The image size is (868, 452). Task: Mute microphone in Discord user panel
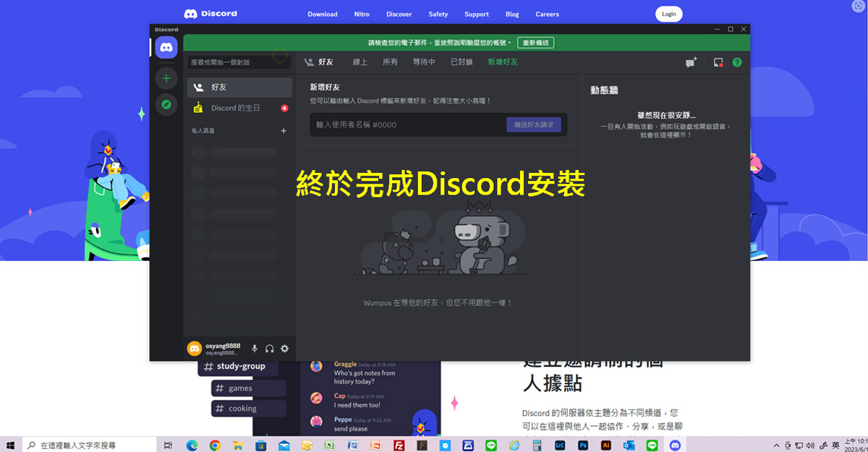point(255,349)
